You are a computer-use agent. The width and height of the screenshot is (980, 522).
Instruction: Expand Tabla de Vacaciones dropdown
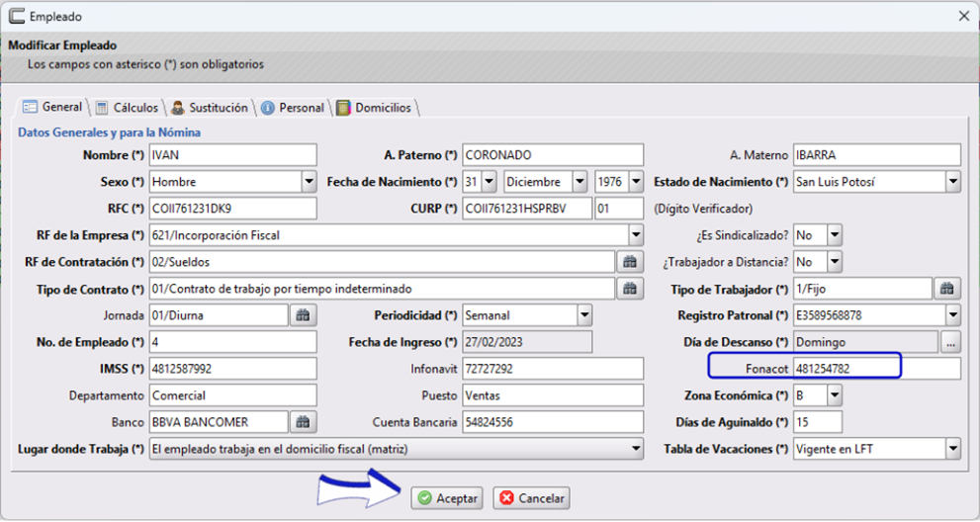point(953,449)
